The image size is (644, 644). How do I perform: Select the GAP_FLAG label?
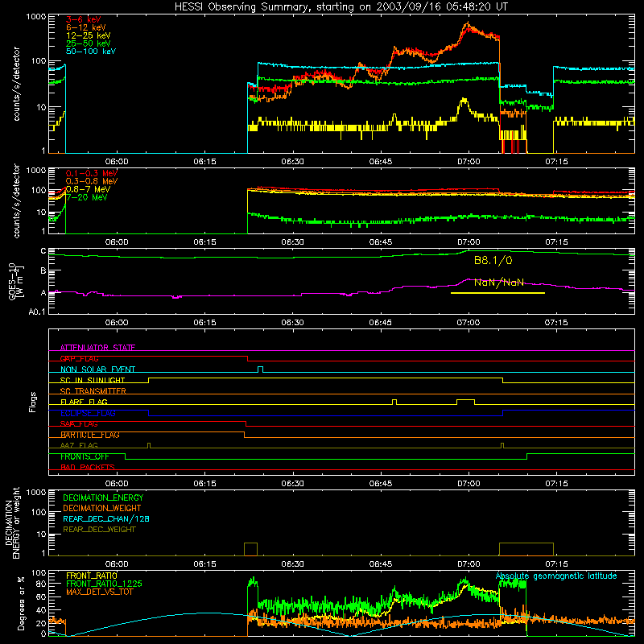79,358
